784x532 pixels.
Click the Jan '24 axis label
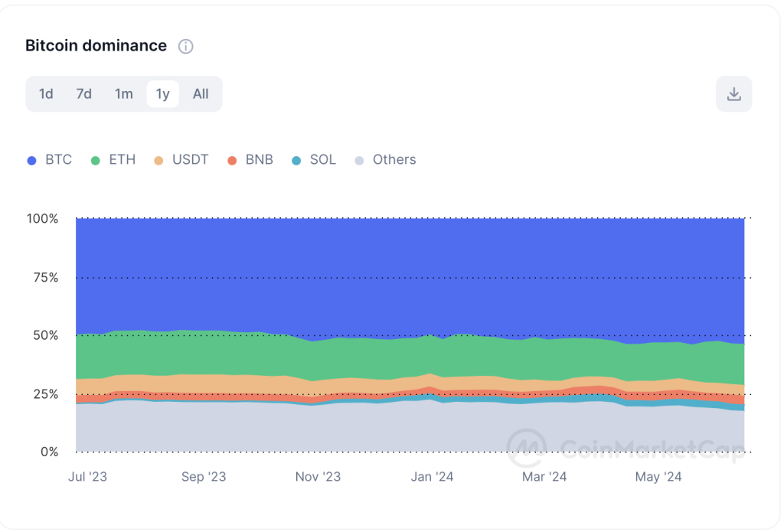(432, 477)
